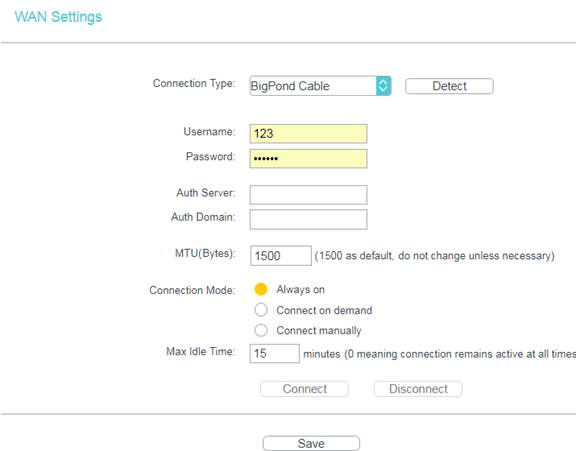Click the Connection Type label

pyautogui.click(x=194, y=84)
